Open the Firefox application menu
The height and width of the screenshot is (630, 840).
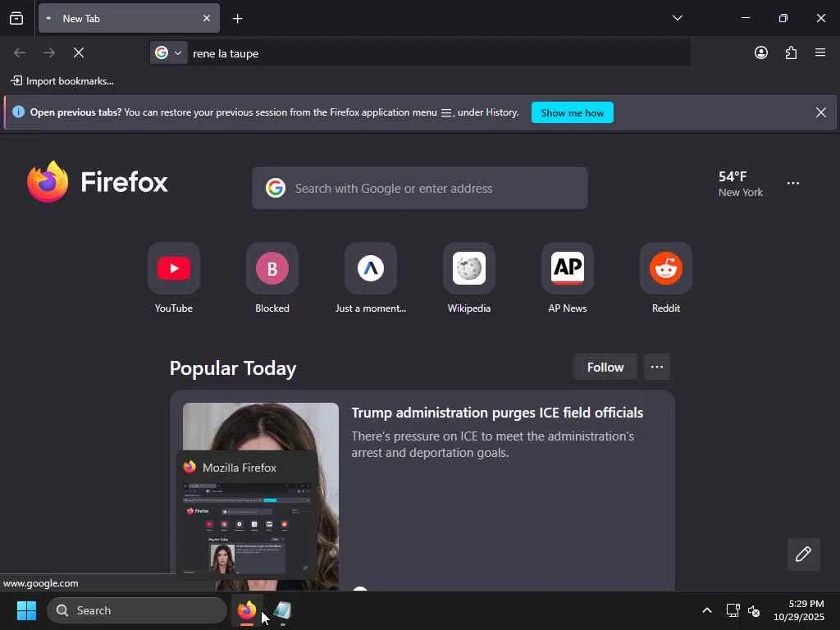pos(819,52)
